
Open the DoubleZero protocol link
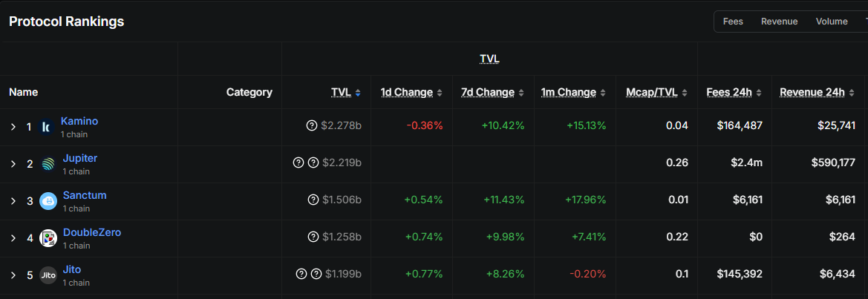click(x=91, y=232)
